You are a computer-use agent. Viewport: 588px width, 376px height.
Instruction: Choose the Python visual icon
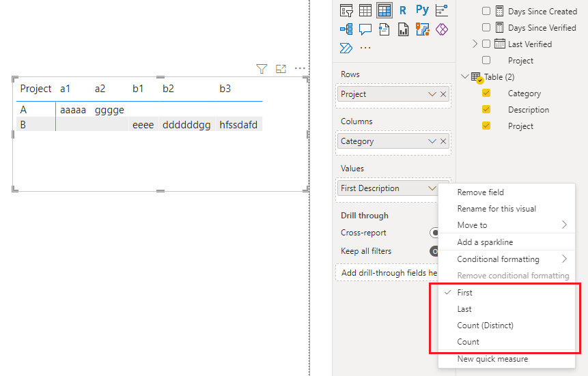422,10
